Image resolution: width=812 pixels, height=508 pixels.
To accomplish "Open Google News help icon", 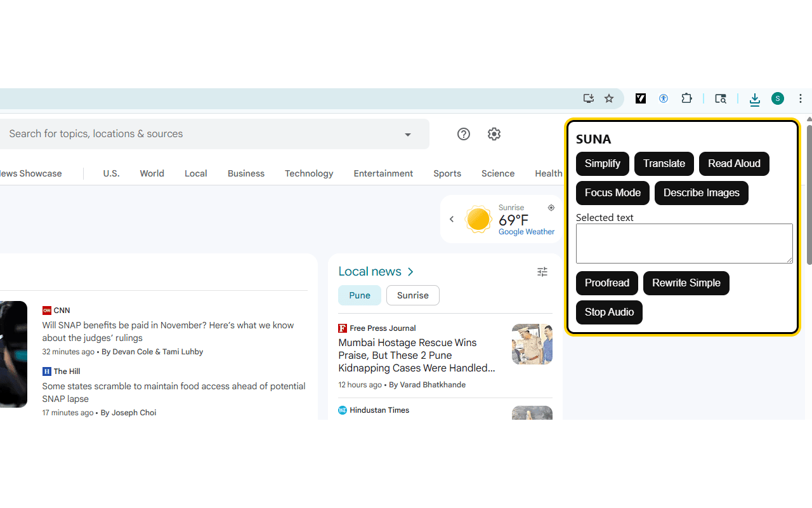I will (464, 134).
